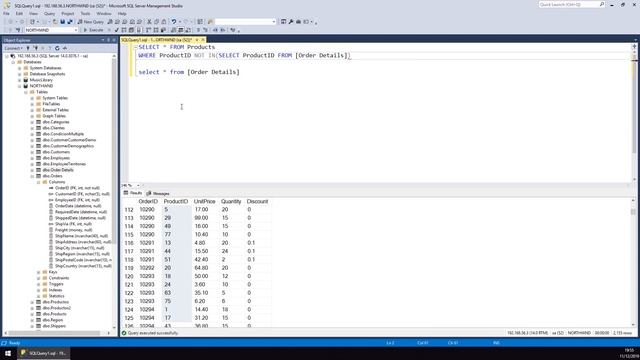Open the Edit menu
Viewport: 640px width, 360px height.
(19, 13)
